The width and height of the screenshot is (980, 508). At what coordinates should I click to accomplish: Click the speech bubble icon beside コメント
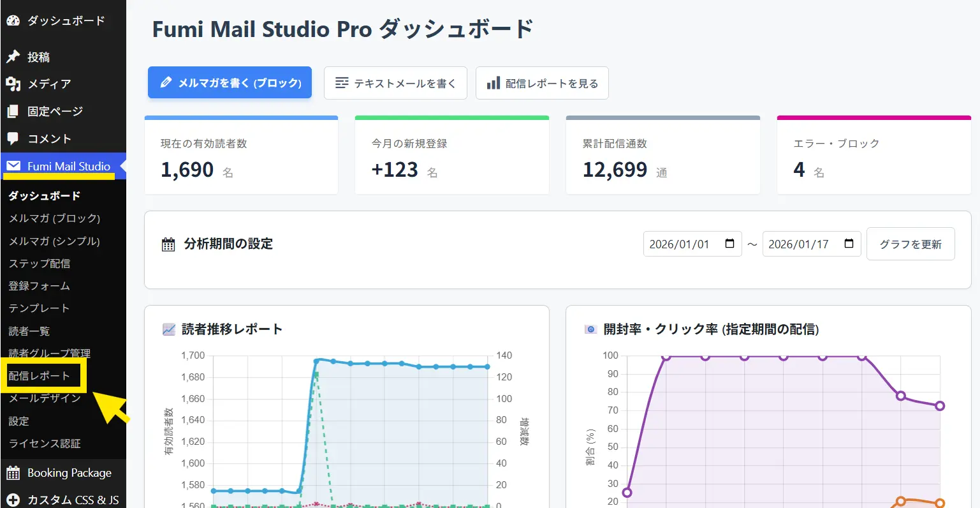tap(13, 138)
